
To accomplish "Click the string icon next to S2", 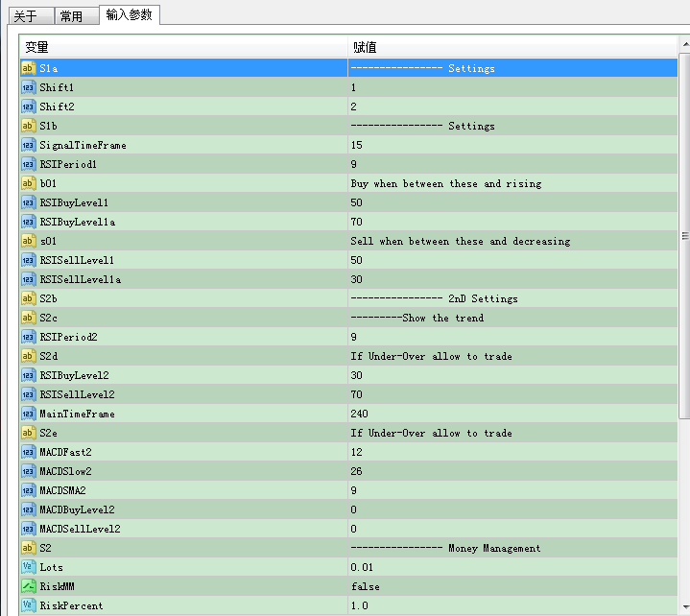I will [28, 548].
